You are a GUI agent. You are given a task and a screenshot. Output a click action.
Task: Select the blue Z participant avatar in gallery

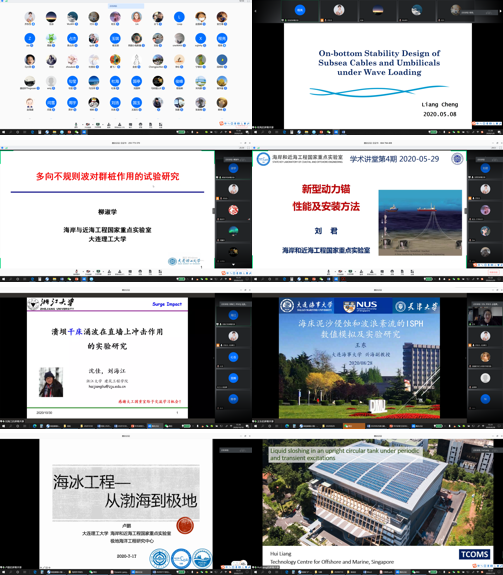coord(30,39)
